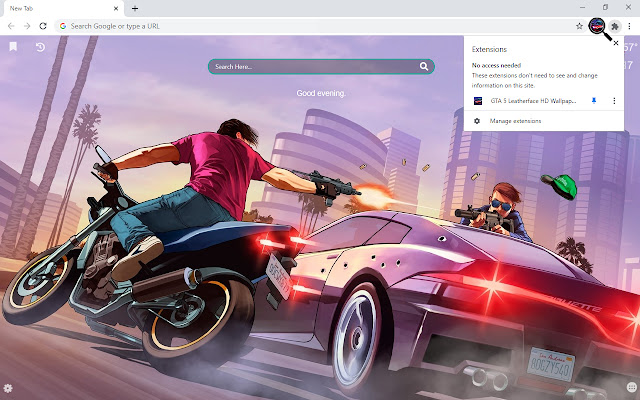Viewport: 640px width, 400px height.
Task: Click the browser forward arrow
Action: pos(27,26)
